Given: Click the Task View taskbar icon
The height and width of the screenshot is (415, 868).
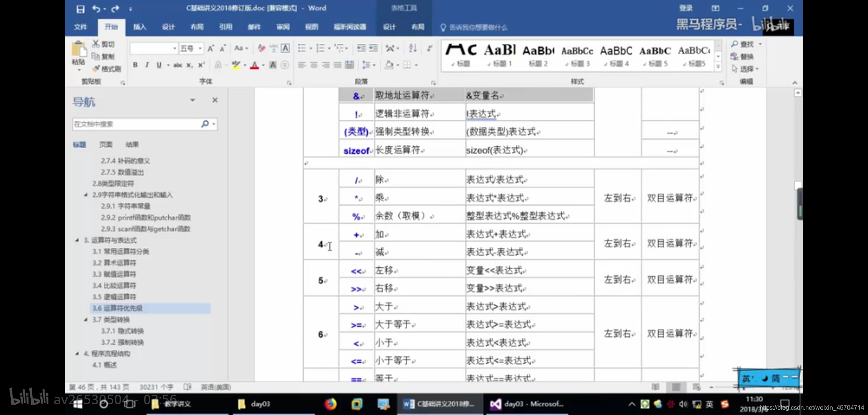Looking at the screenshot, I should (x=129, y=404).
